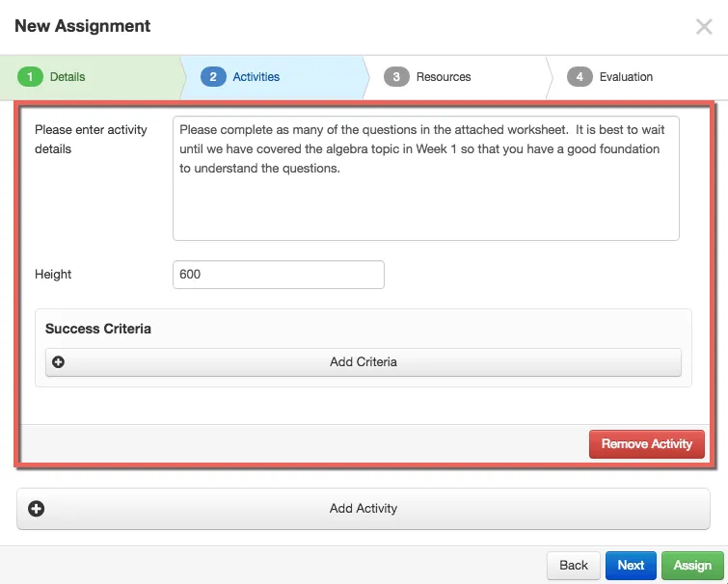Jump to the Evaluation step
Viewport: 728px width, 584px height.
(x=638, y=77)
